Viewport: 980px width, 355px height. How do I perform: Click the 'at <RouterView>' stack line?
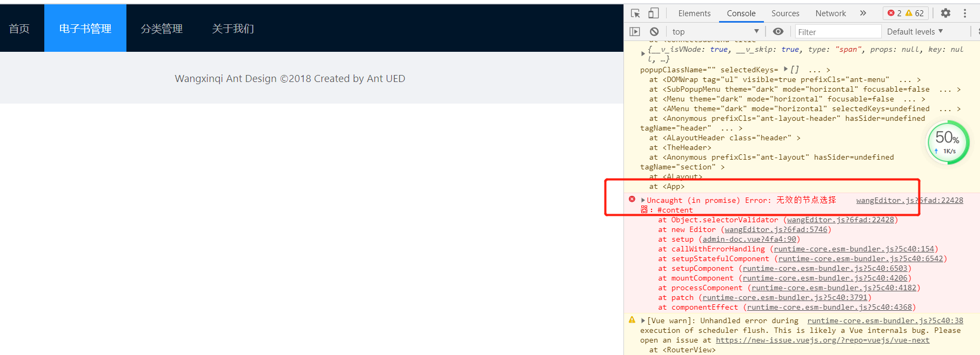click(682, 350)
